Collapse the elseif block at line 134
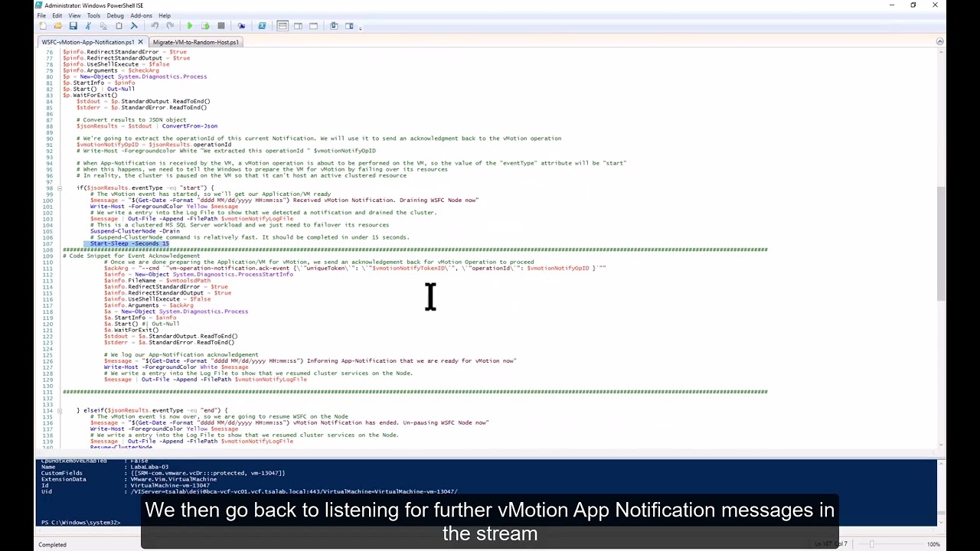Screen dimensions: 980x551 point(59,411)
